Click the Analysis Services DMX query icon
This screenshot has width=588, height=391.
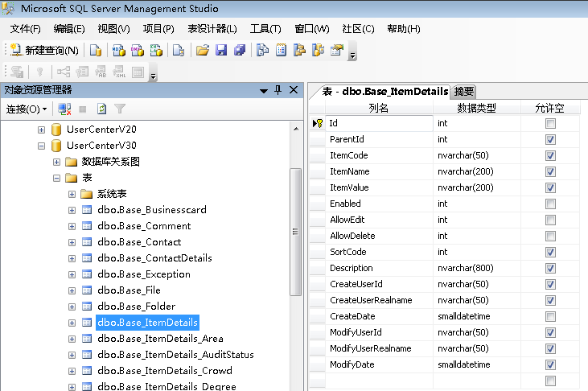pyautogui.click(x=138, y=50)
